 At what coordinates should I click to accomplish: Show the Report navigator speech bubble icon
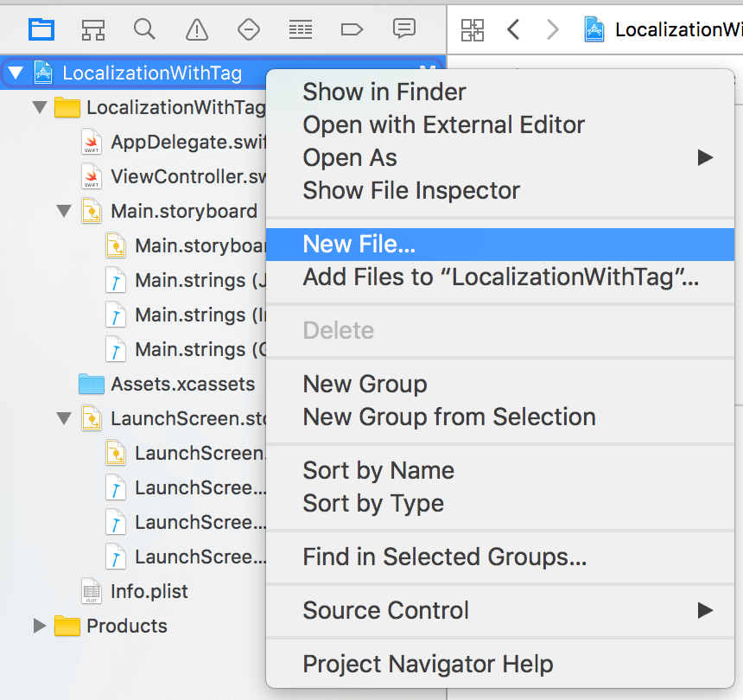[403, 29]
